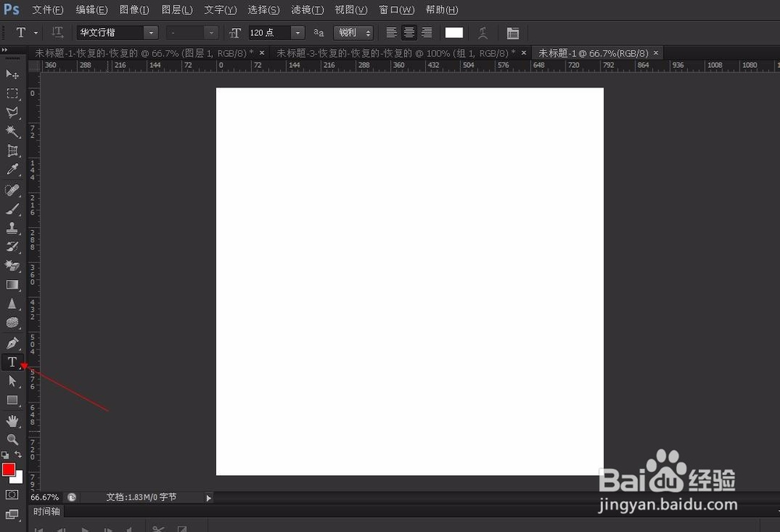This screenshot has height=532, width=780.
Task: Select the Path Selection tool
Action: coord(12,381)
